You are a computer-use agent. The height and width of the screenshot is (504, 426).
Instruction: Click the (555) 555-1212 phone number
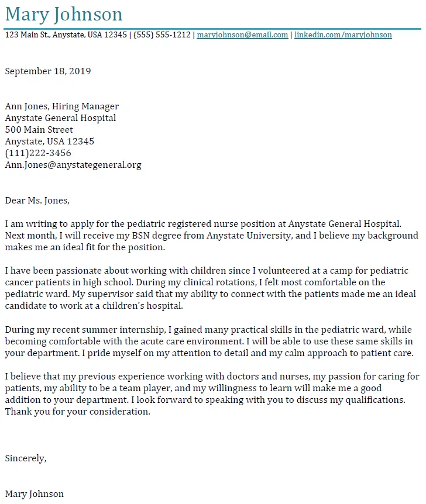pyautogui.click(x=162, y=35)
